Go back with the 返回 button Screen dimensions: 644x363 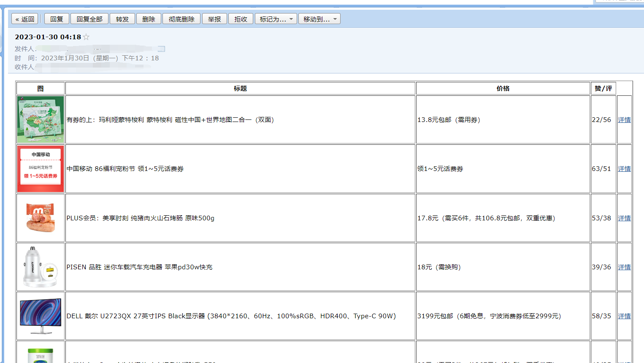coord(25,19)
